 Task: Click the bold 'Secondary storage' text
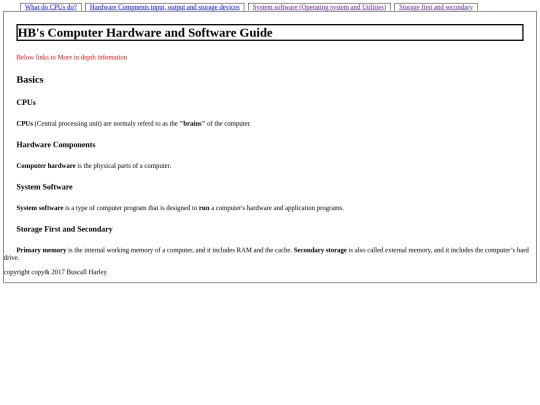tap(320, 250)
